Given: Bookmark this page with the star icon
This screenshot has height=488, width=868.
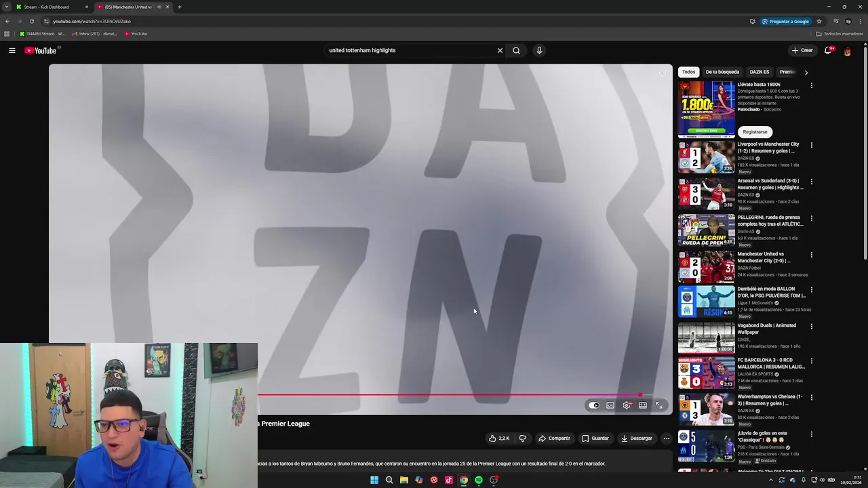Looking at the screenshot, I should pyautogui.click(x=819, y=21).
